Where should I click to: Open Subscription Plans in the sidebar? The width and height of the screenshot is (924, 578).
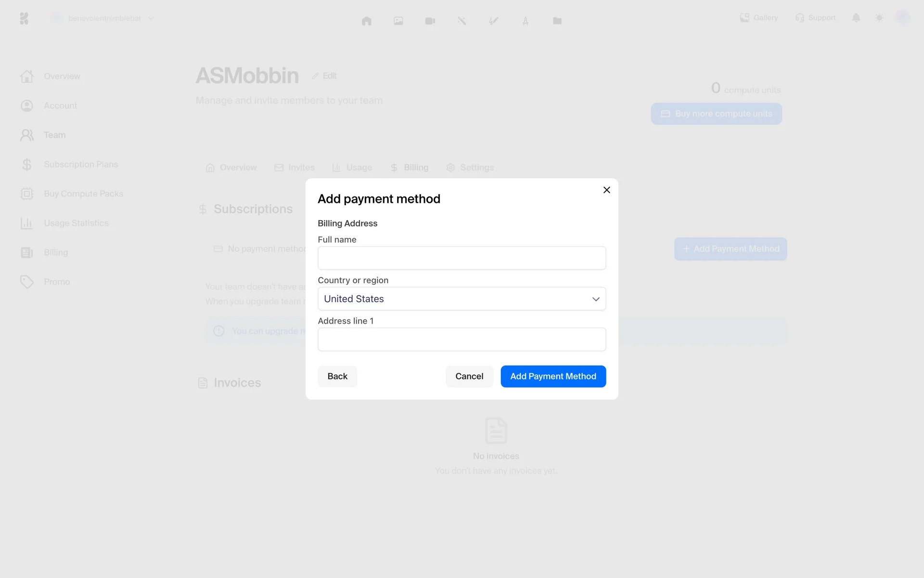tap(80, 164)
